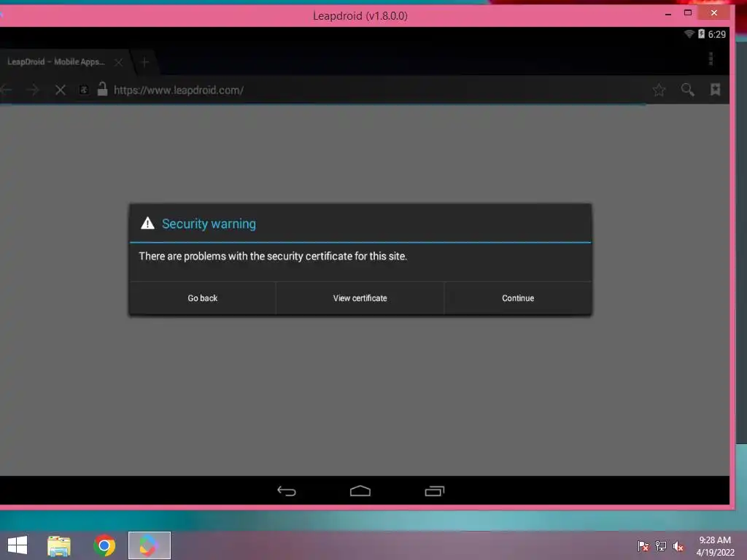Click the muted volume tray icon

pyautogui.click(x=678, y=546)
